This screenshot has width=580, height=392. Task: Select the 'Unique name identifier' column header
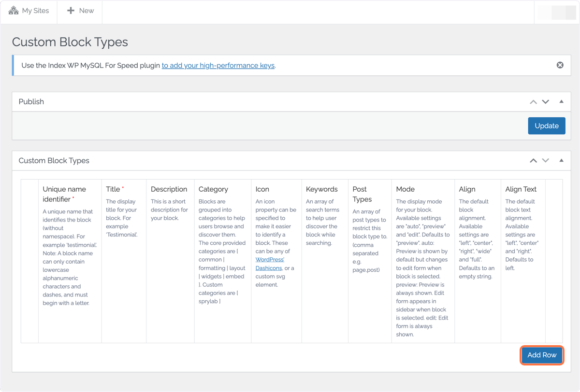pos(64,194)
